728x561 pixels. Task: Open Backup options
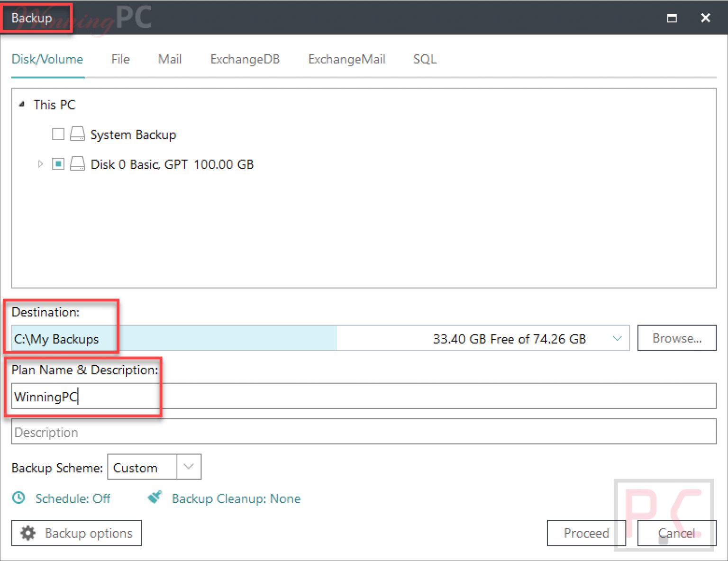(x=76, y=533)
